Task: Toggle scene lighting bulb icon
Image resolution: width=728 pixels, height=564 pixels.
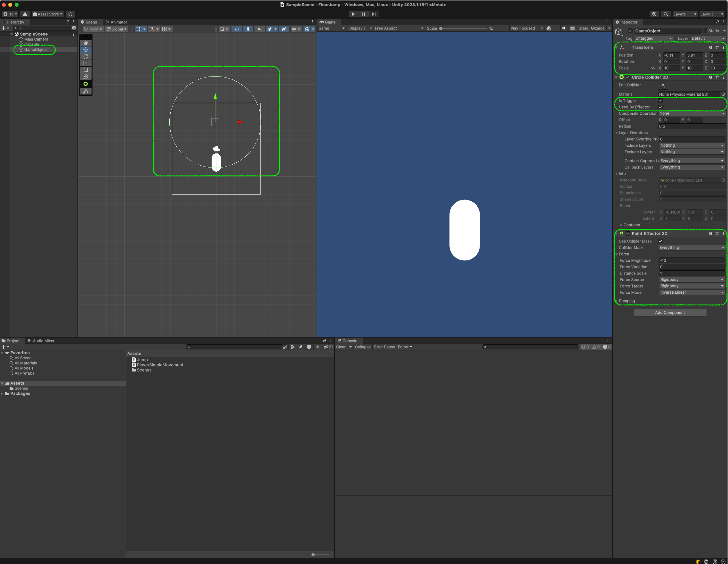Action: pos(248,29)
